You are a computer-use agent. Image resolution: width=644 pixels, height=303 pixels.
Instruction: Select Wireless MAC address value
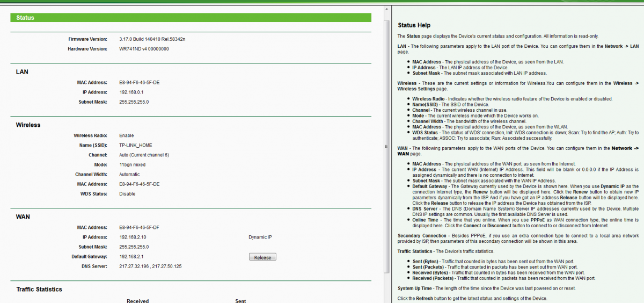click(x=139, y=184)
